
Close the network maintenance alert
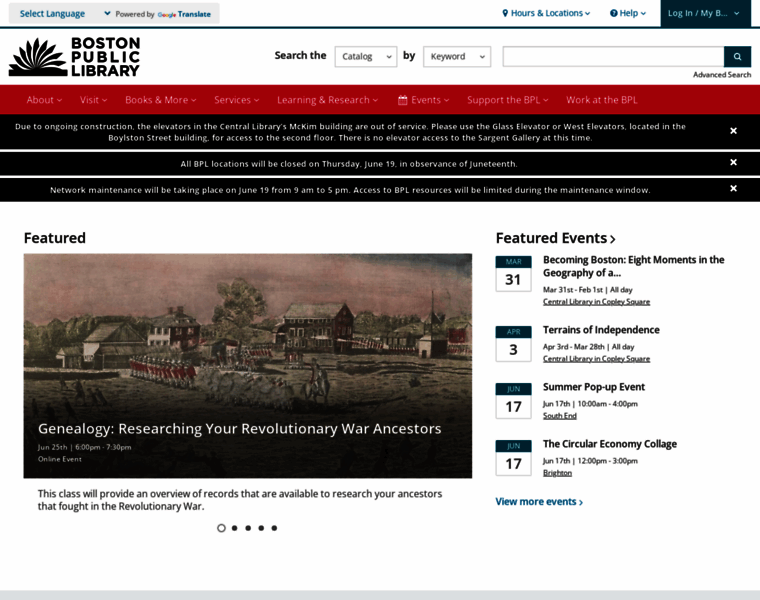pos(733,189)
